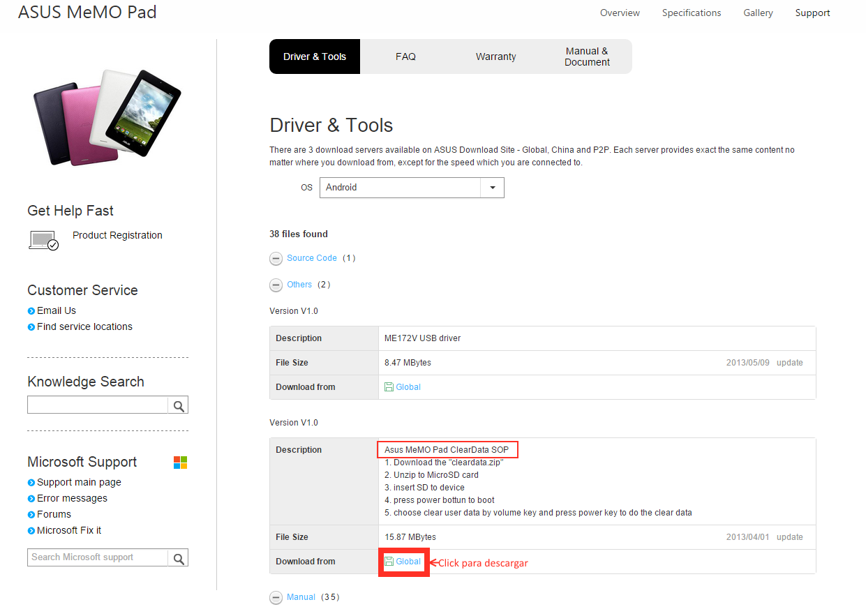
Task: Click the Search Microsoft support input field
Action: (x=98, y=558)
